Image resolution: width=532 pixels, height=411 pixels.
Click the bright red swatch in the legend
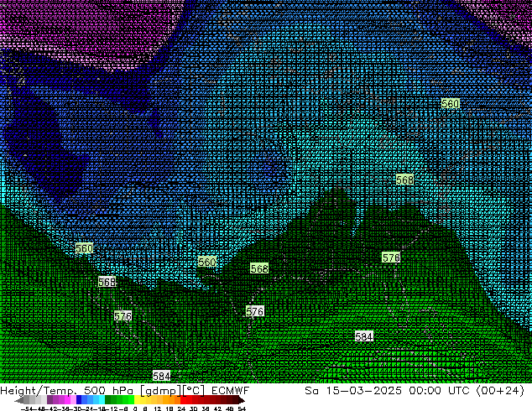click(x=184, y=400)
